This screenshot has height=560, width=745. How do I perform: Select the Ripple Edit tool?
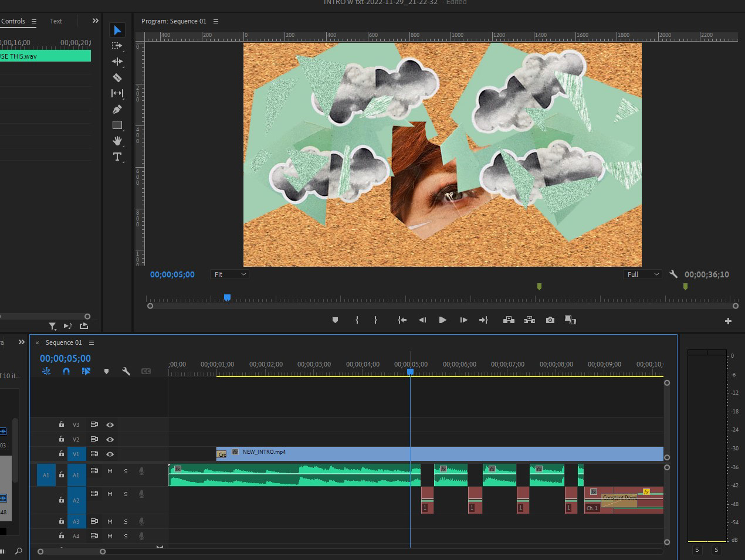pos(117,62)
